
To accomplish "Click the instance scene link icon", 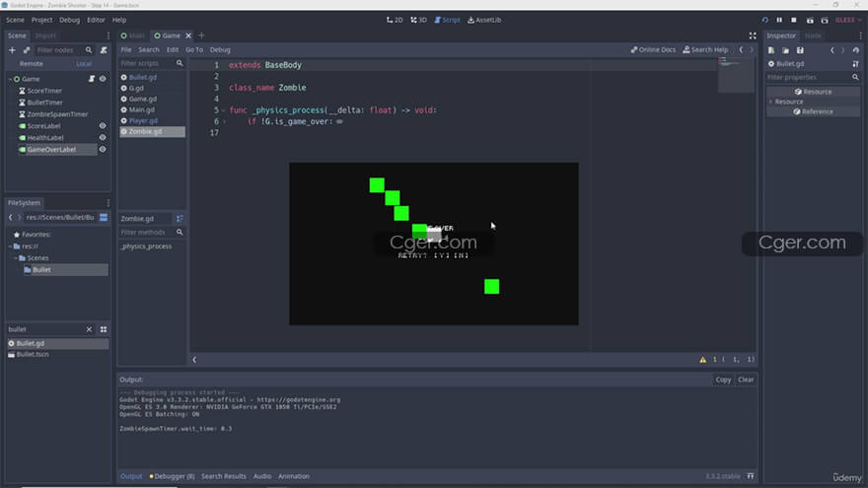I will 26,49.
